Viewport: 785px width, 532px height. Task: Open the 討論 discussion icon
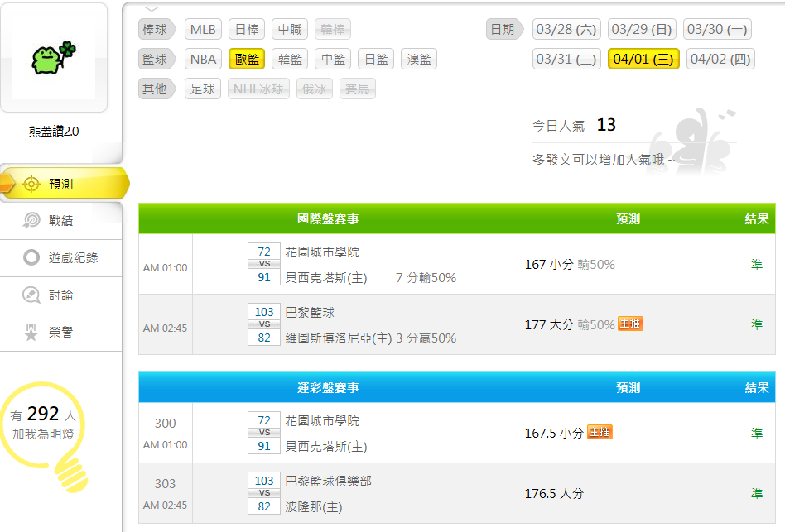31,295
